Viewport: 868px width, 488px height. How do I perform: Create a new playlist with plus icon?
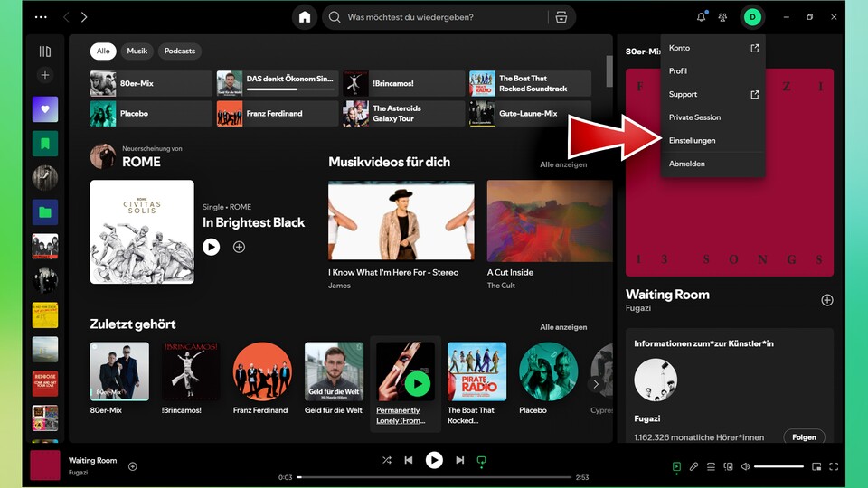coord(45,75)
